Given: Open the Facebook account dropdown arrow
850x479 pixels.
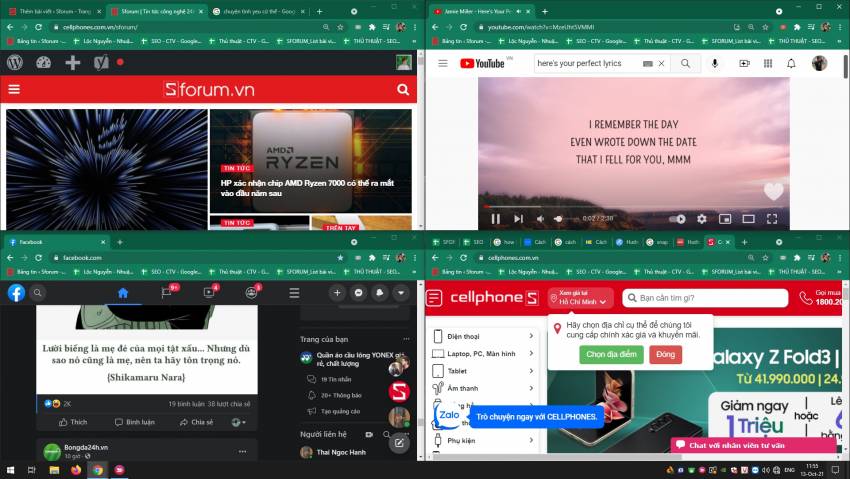Looking at the screenshot, I should (401, 293).
